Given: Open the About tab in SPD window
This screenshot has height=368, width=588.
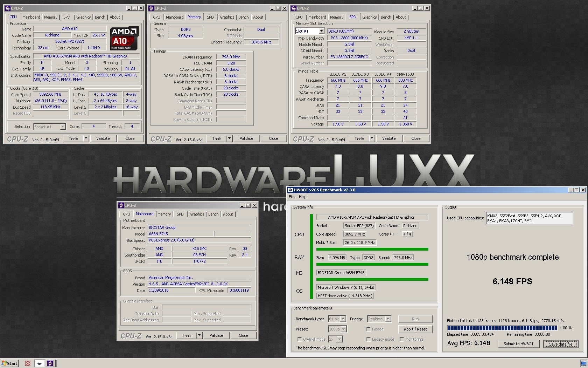Looking at the screenshot, I should tap(401, 17).
